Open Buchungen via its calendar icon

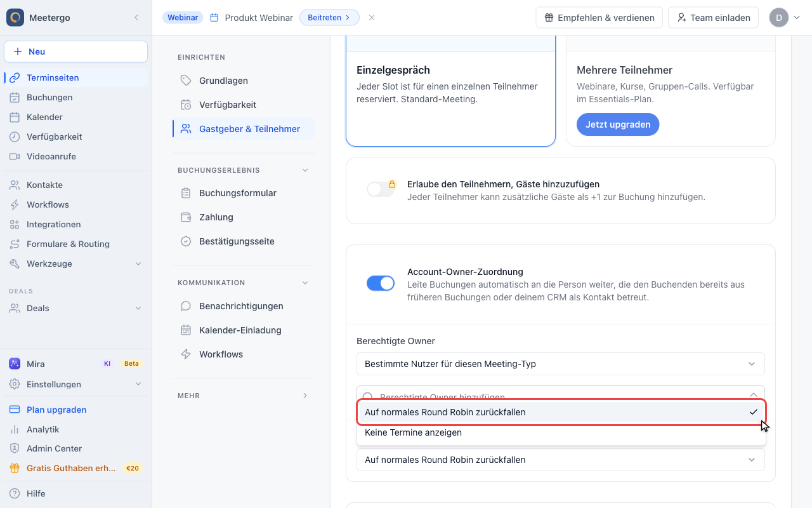tap(15, 97)
